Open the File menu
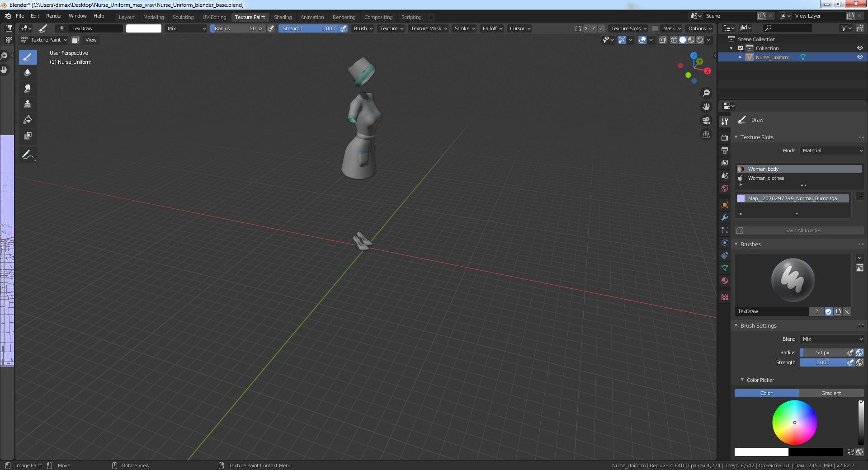Image resolution: width=868 pixels, height=470 pixels. 20,16
